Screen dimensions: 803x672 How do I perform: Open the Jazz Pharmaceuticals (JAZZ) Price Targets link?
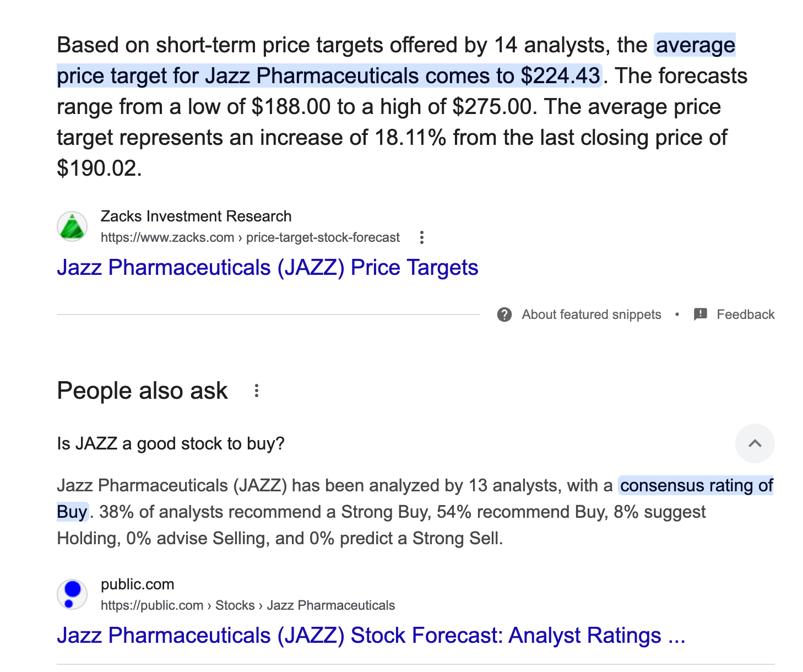click(x=268, y=268)
